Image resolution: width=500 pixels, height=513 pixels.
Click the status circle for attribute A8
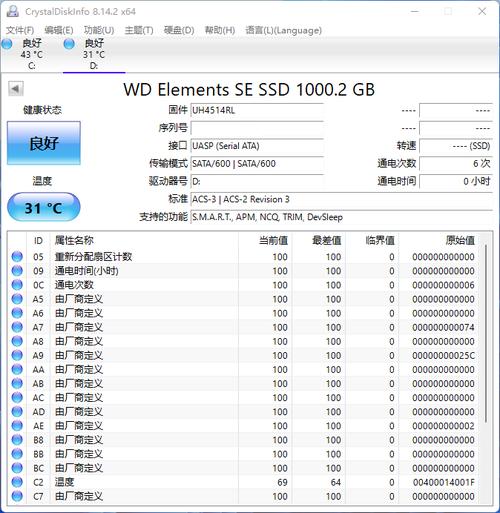click(17, 341)
